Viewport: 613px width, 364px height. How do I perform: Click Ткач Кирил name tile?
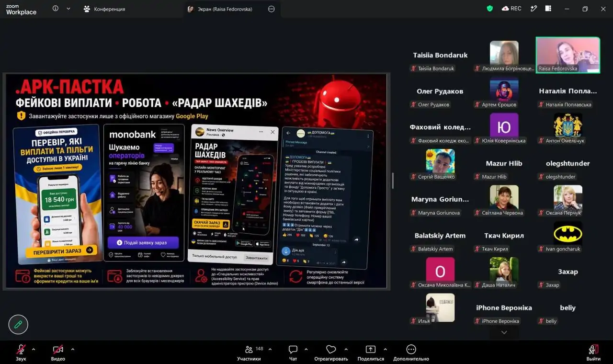(504, 236)
